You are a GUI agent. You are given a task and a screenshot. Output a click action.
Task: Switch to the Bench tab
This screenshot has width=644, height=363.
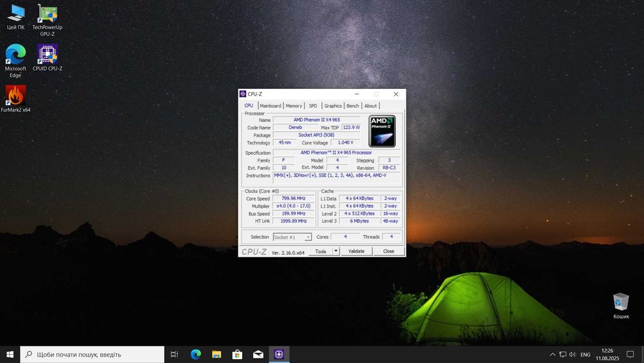[x=352, y=106]
